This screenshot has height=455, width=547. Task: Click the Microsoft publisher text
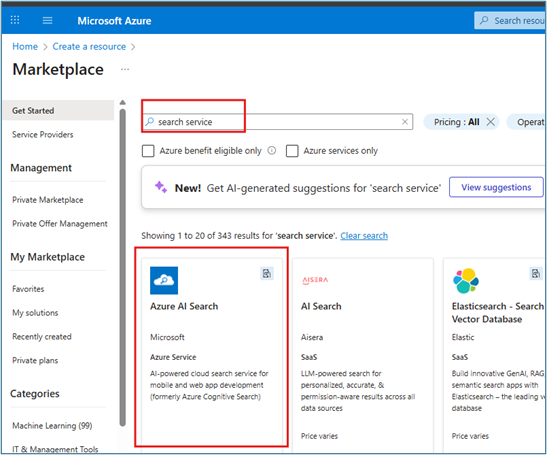[167, 337]
